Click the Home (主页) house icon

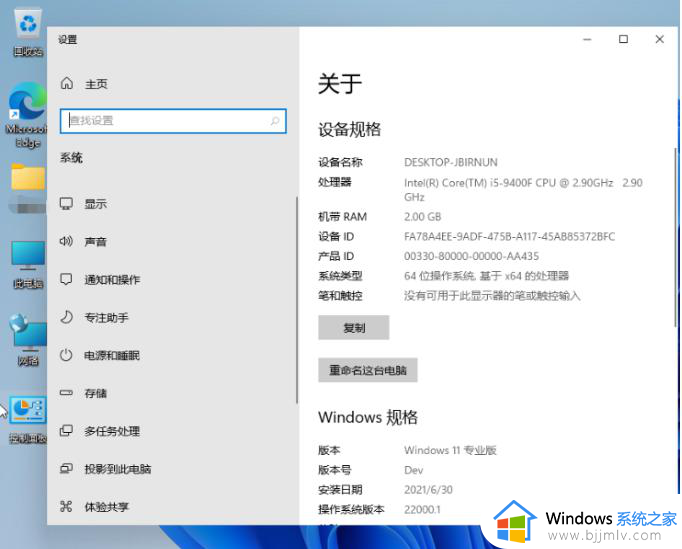[67, 83]
